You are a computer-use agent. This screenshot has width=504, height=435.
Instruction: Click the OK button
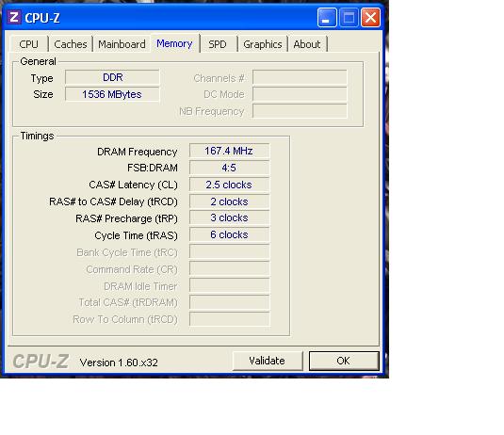pos(344,361)
